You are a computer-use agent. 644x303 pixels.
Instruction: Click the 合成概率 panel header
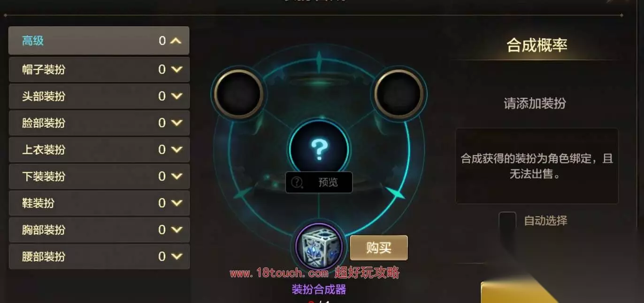pos(537,45)
